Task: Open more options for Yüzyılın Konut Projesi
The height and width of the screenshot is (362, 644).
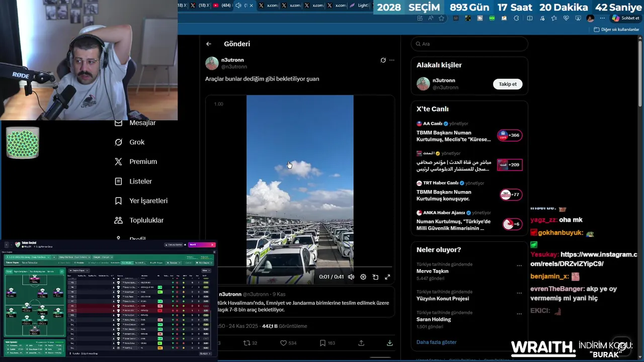Action: pyautogui.click(x=519, y=293)
